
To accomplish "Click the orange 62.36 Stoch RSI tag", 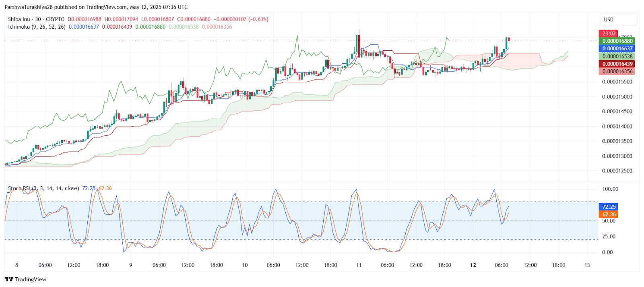I will (x=609, y=214).
